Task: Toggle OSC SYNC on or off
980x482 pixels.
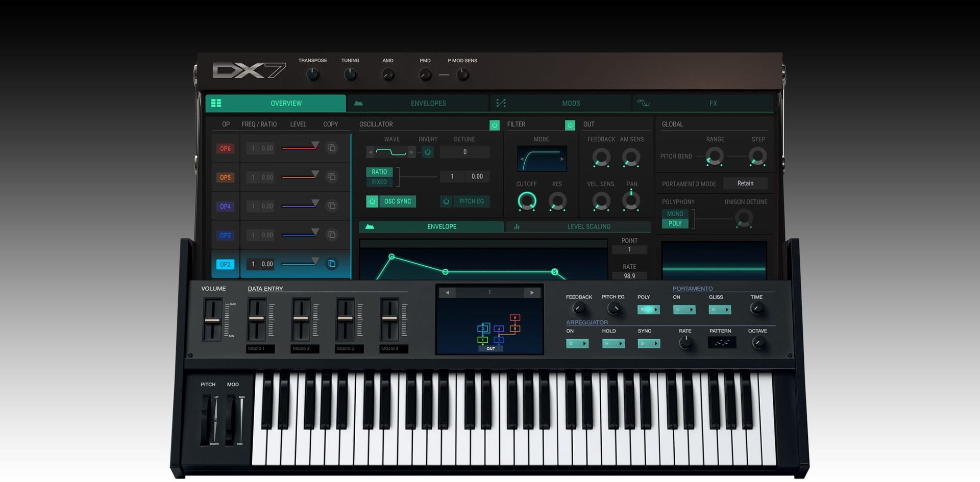Action: click(x=391, y=201)
